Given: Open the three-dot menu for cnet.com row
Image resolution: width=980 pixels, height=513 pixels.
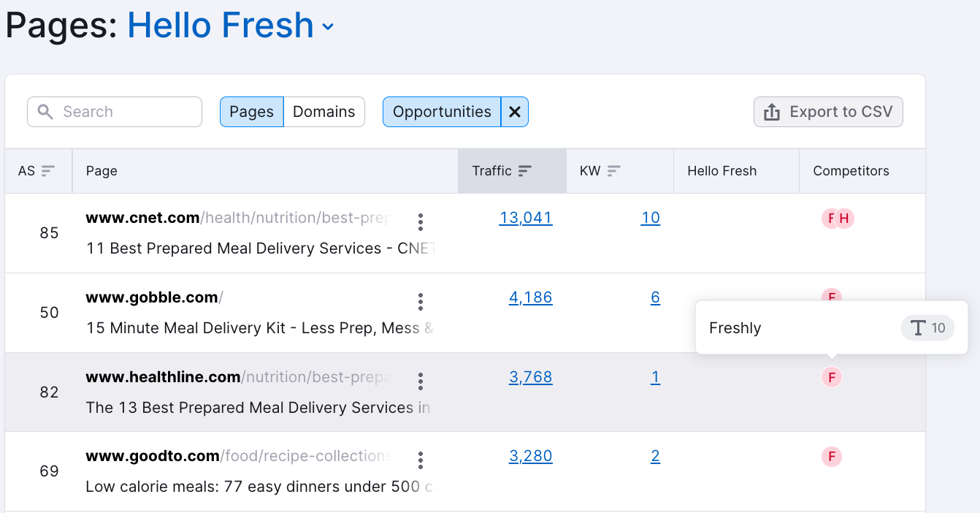Looking at the screenshot, I should [x=420, y=221].
